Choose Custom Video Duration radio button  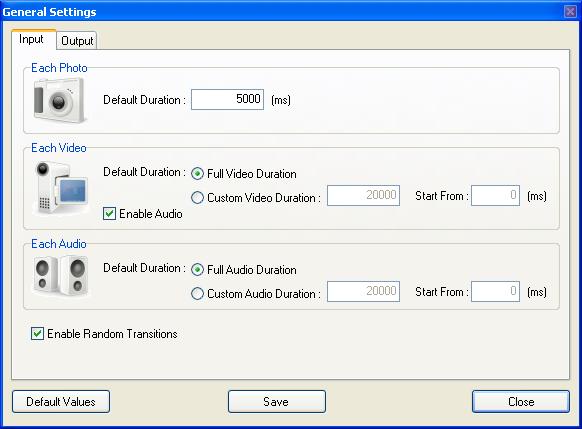(x=197, y=197)
